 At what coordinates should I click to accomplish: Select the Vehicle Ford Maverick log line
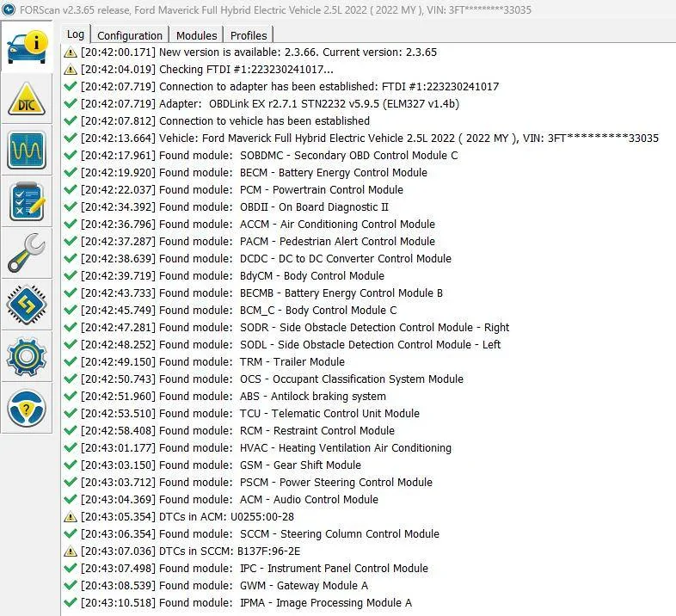370,138
